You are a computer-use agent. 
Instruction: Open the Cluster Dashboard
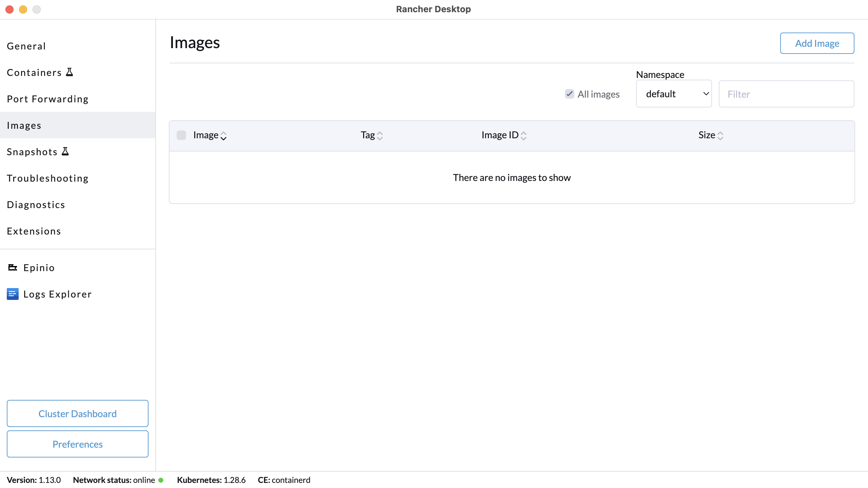pyautogui.click(x=78, y=413)
